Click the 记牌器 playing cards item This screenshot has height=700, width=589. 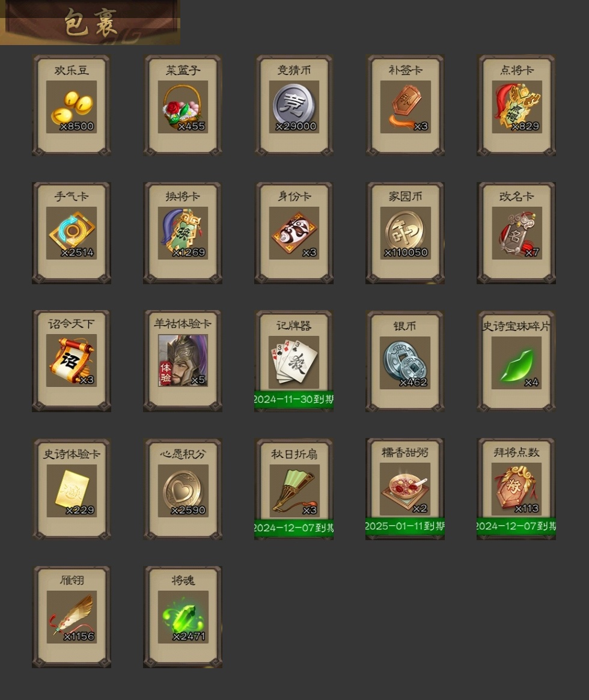pos(294,361)
